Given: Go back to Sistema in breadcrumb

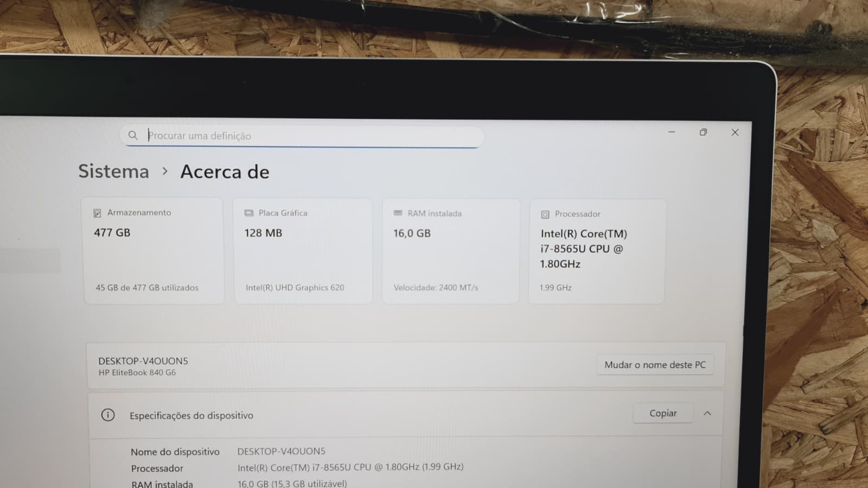Looking at the screenshot, I should [113, 171].
